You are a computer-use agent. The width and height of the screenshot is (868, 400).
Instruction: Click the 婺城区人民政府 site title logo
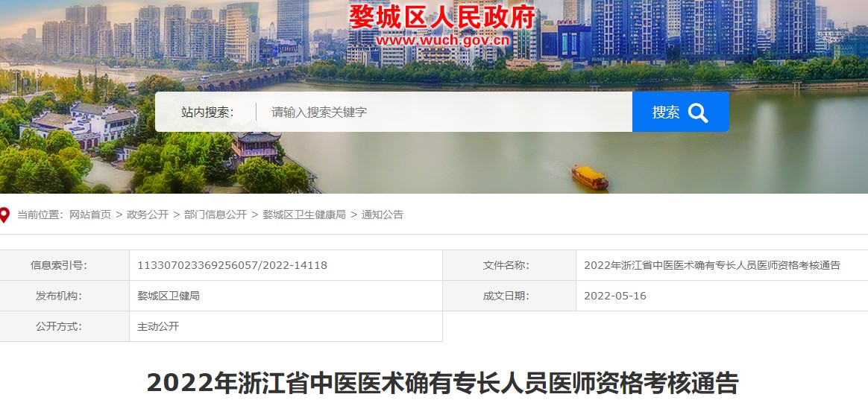coord(441,17)
